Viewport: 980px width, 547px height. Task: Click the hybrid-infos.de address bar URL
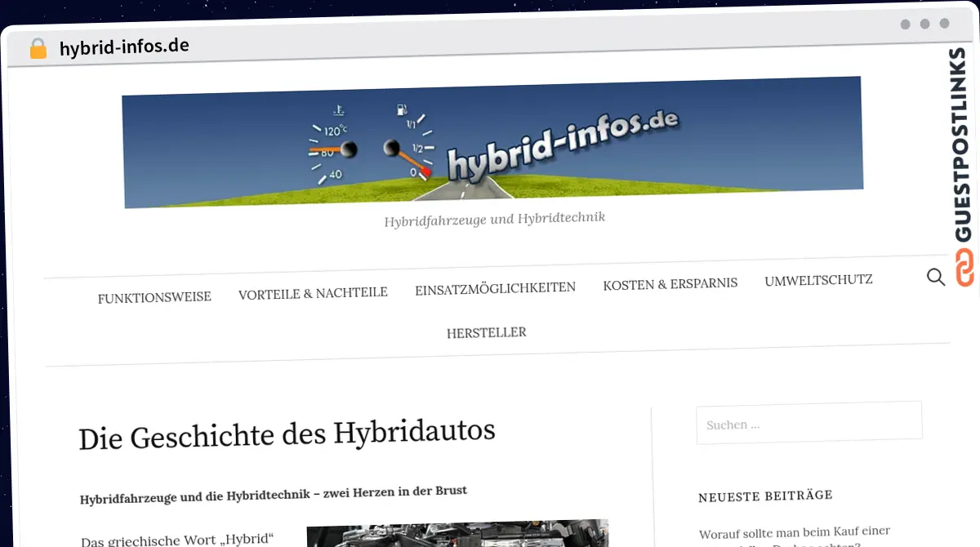(124, 47)
